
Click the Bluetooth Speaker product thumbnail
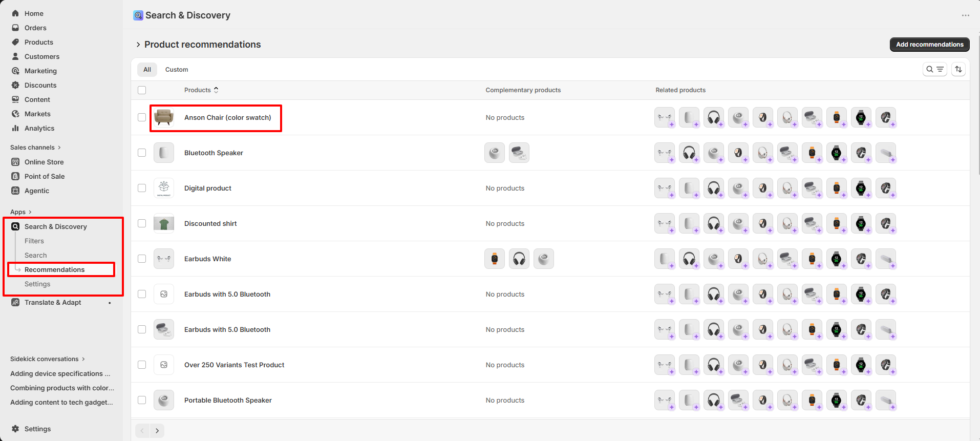pyautogui.click(x=164, y=153)
